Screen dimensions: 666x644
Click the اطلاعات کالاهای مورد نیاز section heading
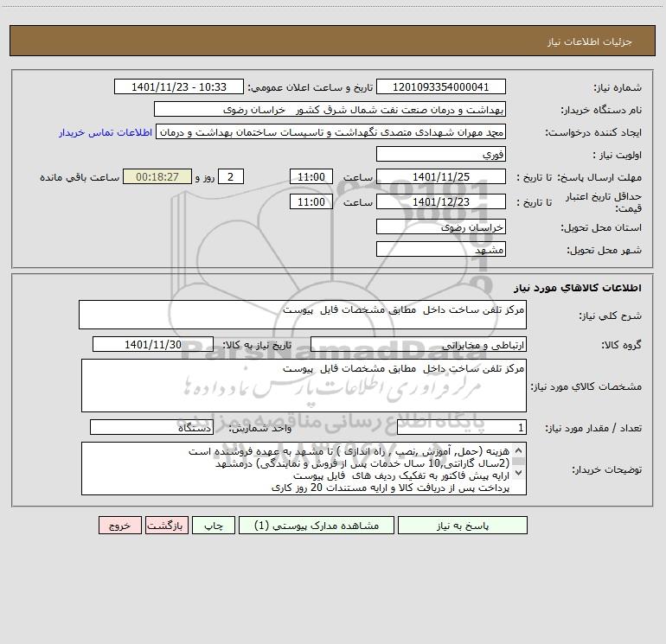click(x=577, y=288)
